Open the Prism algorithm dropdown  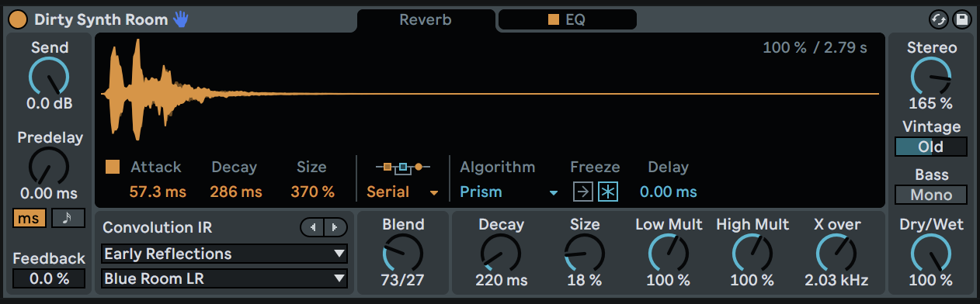[x=509, y=192]
